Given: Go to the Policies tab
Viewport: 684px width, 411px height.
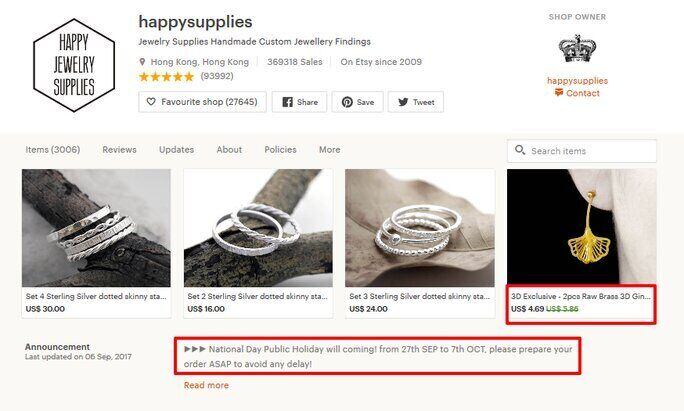Looking at the screenshot, I should tap(280, 149).
